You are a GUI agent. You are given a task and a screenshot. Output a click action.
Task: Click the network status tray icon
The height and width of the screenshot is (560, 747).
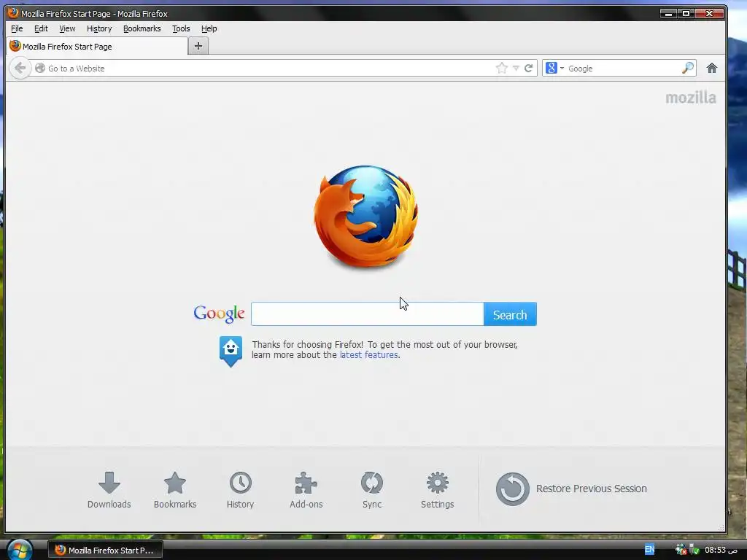[x=681, y=550]
